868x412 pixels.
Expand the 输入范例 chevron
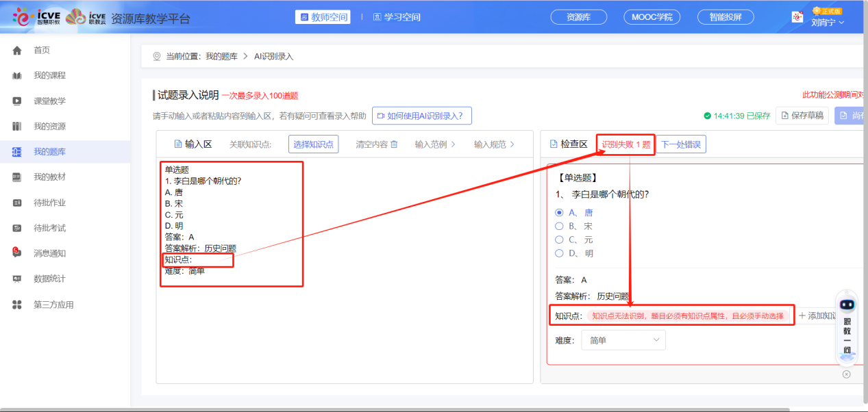[x=453, y=144]
